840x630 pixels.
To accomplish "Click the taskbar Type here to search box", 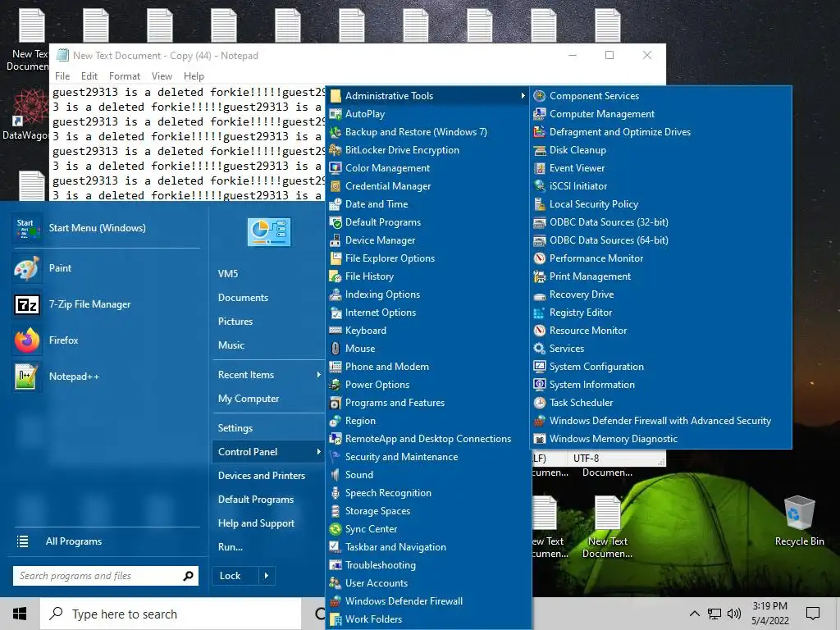I will [x=171, y=614].
